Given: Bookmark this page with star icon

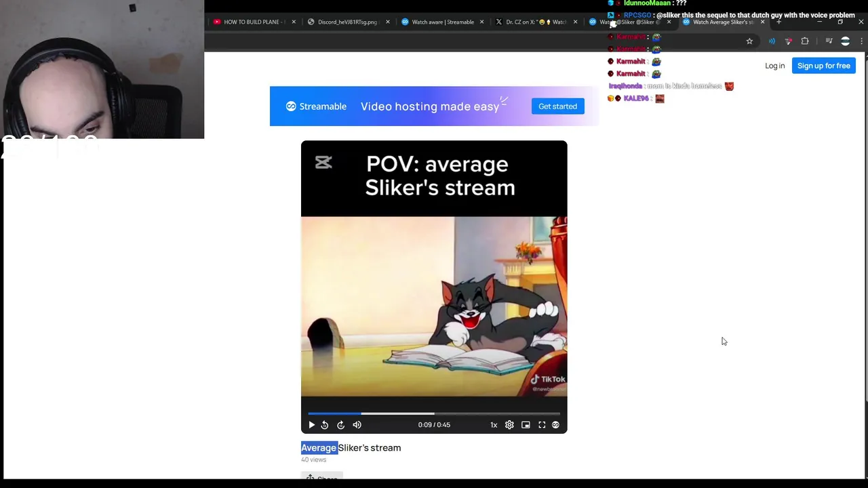Looking at the screenshot, I should 749,41.
